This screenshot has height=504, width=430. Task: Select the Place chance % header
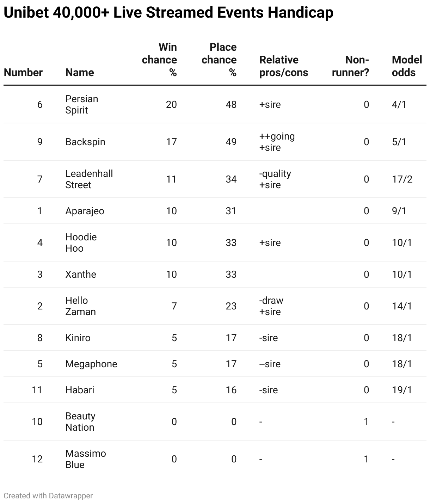point(219,60)
